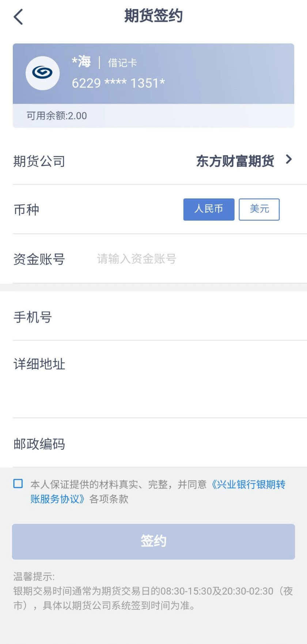Tap the Industrial Bank logo icon
307x644 pixels.
tap(42, 73)
